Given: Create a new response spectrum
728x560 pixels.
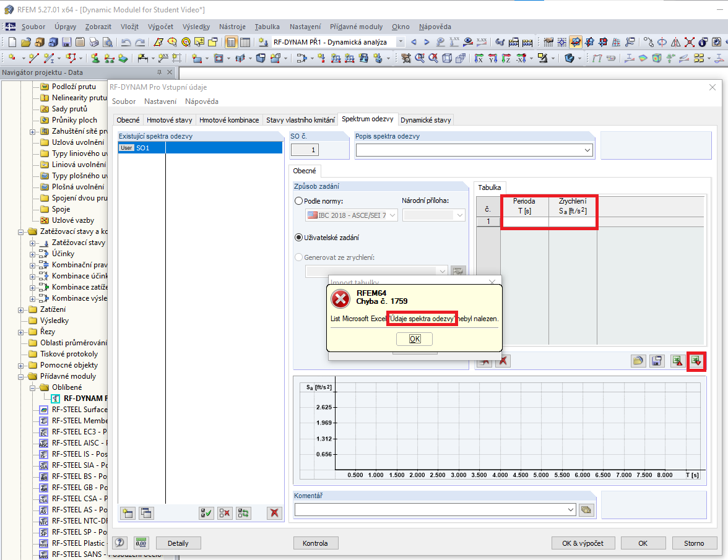Looking at the screenshot, I should pyautogui.click(x=127, y=513).
